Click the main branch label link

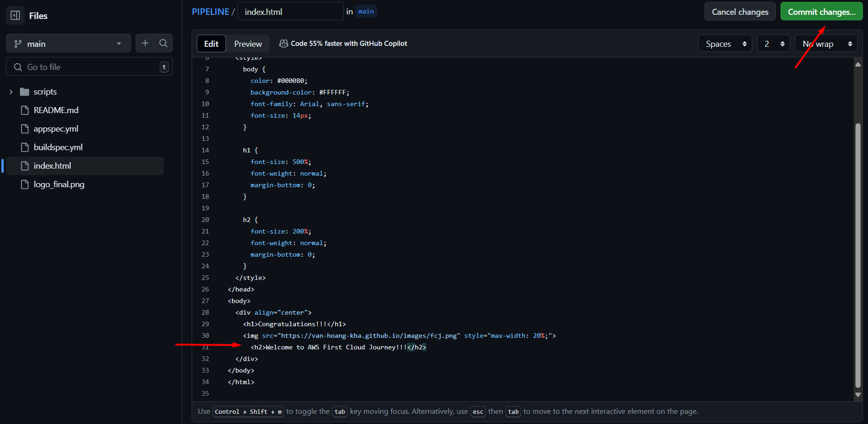(x=366, y=12)
